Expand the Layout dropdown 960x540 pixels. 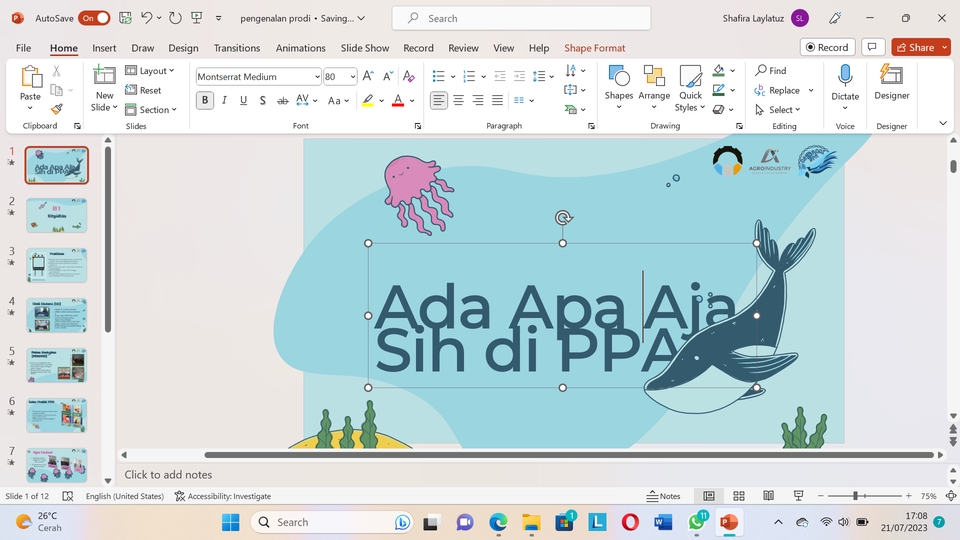click(x=150, y=70)
